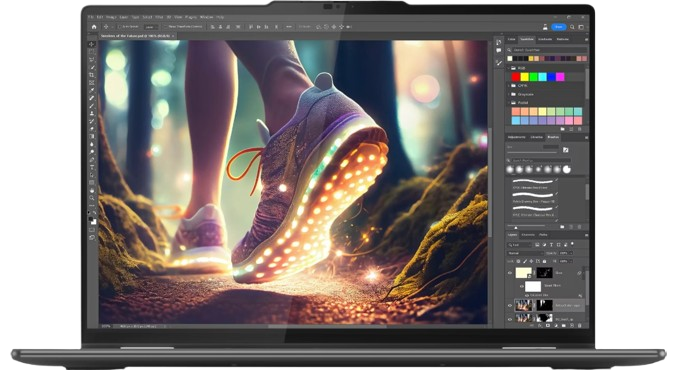The height and width of the screenshot is (370, 674).
Task: Open the comments panel icon in collapsed dock
Action: (x=499, y=51)
